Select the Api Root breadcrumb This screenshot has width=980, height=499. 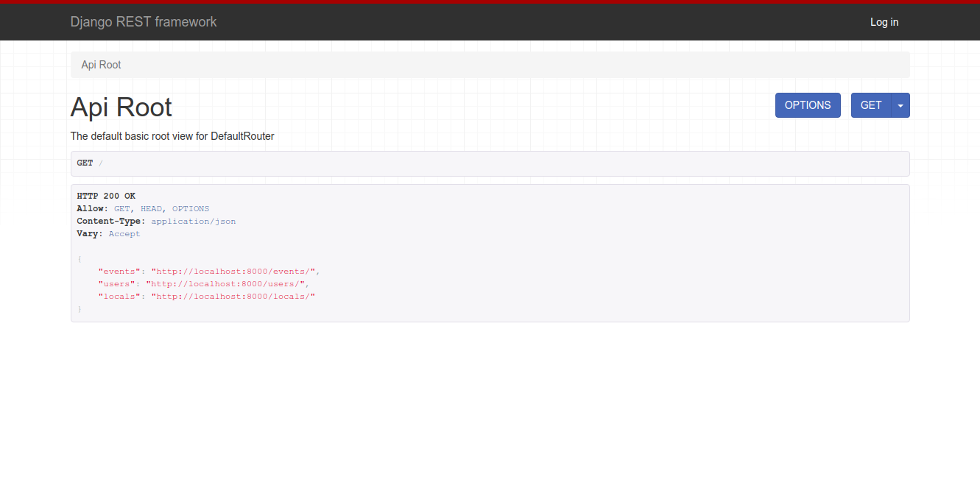tap(101, 65)
